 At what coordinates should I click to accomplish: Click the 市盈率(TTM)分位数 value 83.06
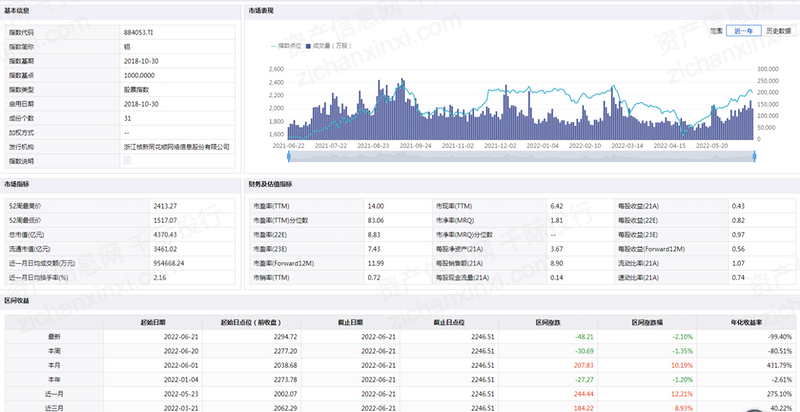(x=376, y=220)
